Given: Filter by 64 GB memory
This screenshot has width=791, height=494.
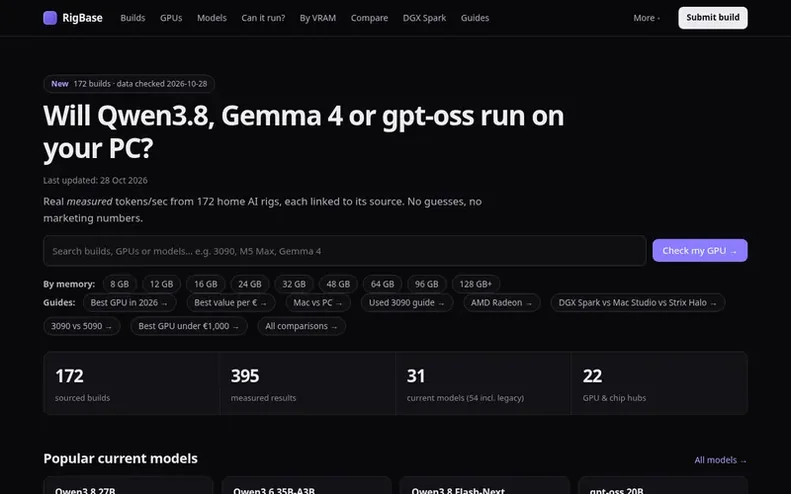Looking at the screenshot, I should pyautogui.click(x=382, y=284).
